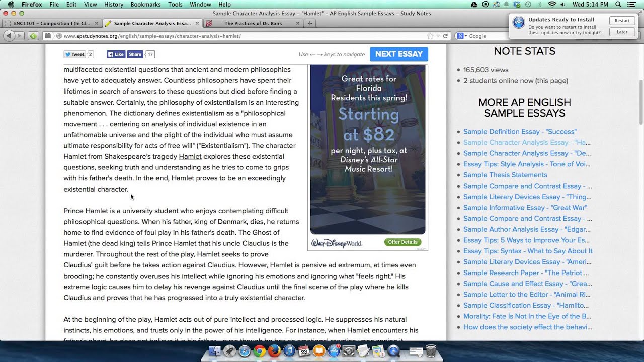
Task: Click the Firefox icon in the dock
Action: (274, 351)
